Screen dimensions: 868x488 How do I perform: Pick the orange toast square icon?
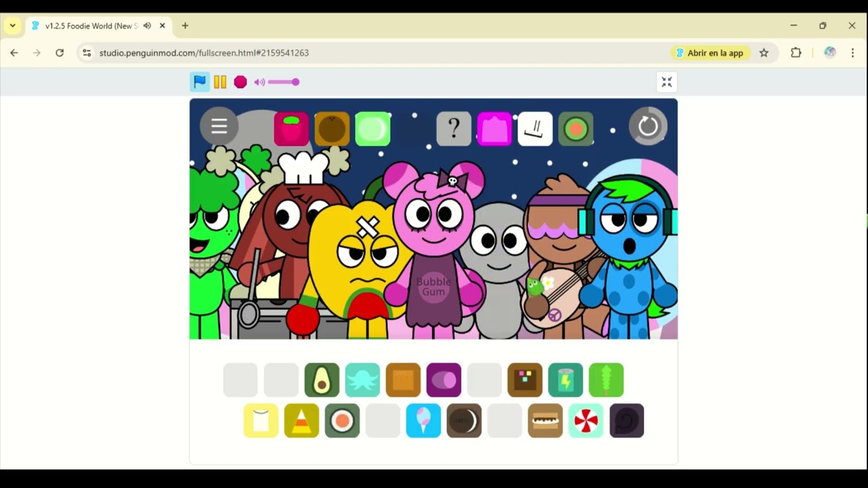(403, 380)
